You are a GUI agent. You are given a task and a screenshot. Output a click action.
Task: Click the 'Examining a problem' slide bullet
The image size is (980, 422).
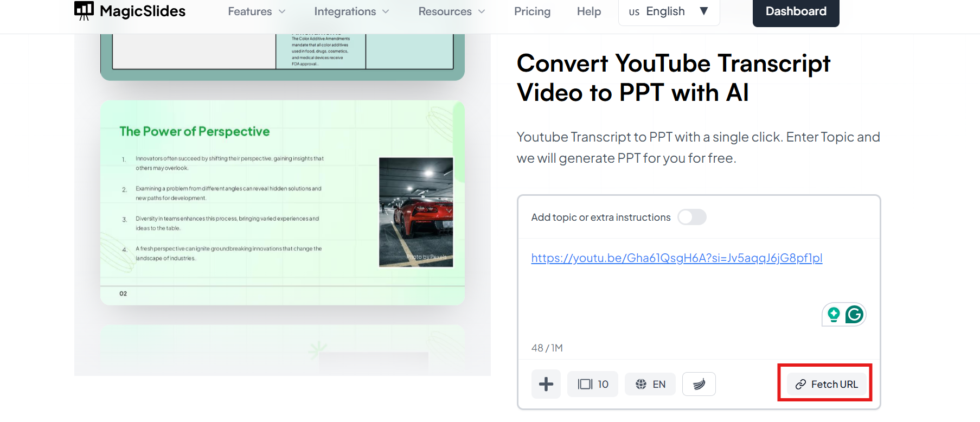click(228, 193)
